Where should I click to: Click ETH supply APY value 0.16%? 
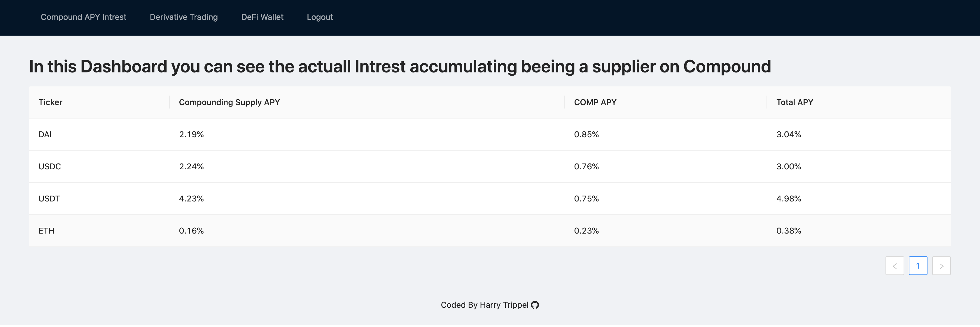click(191, 231)
